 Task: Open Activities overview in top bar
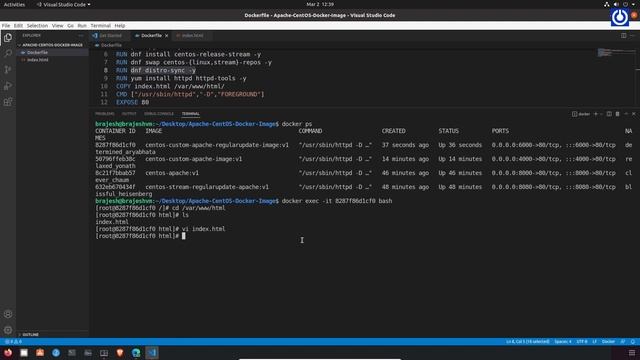point(14,4)
